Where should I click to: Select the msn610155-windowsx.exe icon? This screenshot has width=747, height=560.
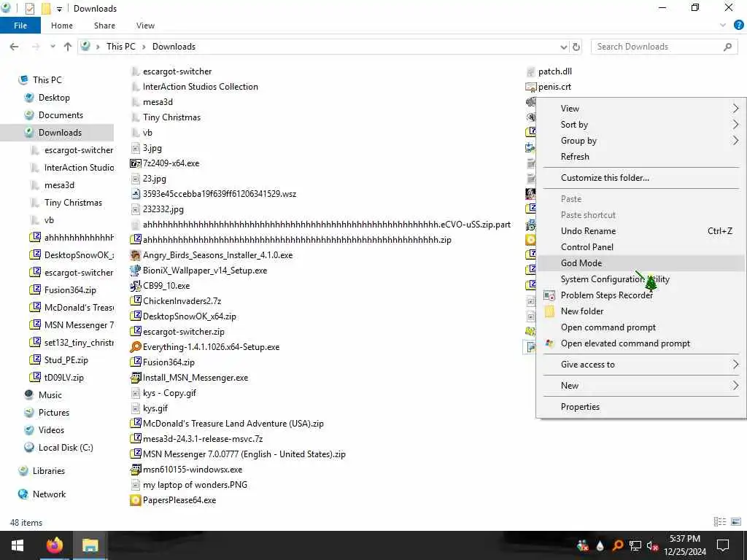pyautogui.click(x=135, y=470)
